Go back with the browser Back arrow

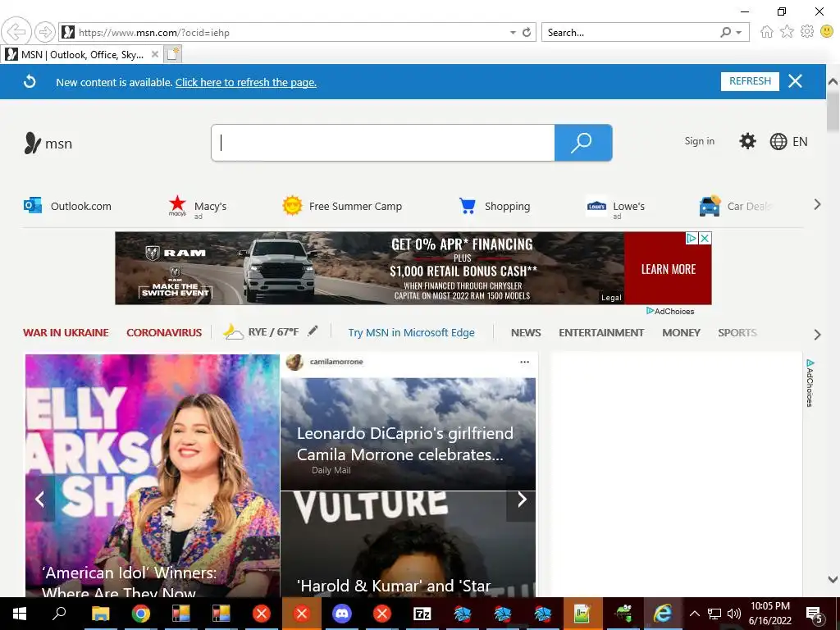click(16, 32)
